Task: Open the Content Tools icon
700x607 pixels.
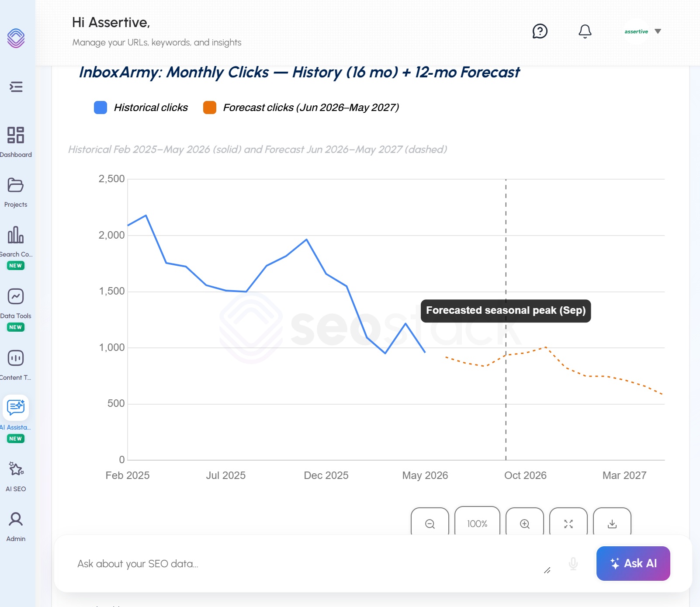Action: point(16,358)
